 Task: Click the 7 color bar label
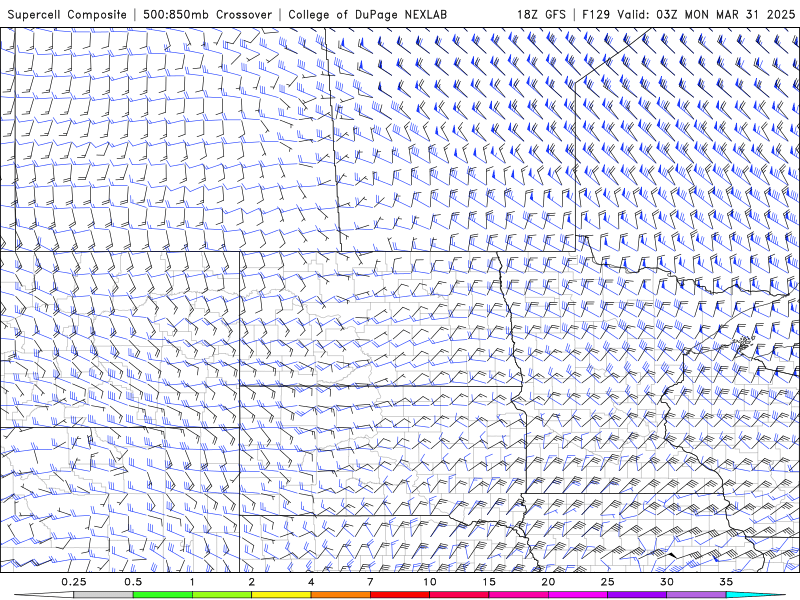370,582
